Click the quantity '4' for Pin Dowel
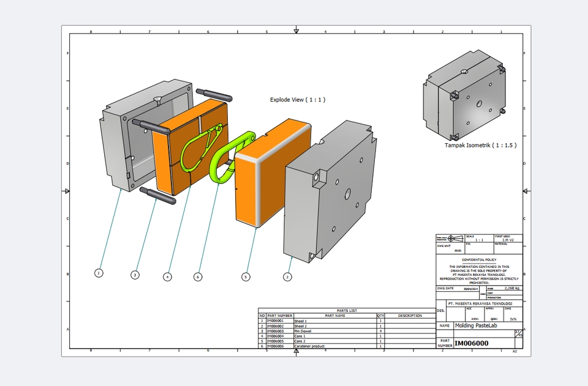 click(380, 331)
